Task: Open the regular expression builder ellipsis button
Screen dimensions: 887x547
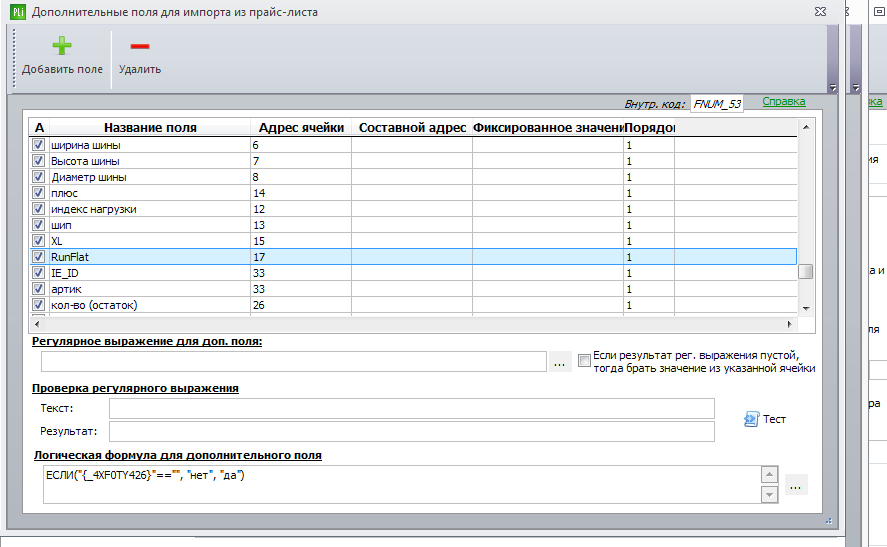Action: coord(559,362)
